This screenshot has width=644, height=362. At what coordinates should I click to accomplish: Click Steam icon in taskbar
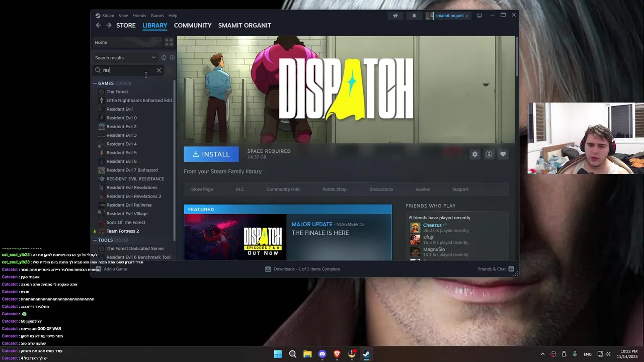point(366,354)
